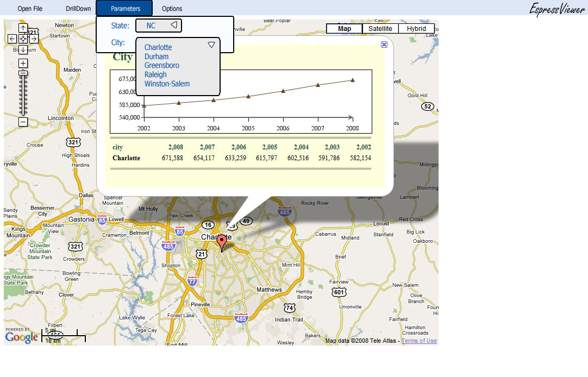Click US 74 route shield
This screenshot has height=377, width=588.
(289, 307)
